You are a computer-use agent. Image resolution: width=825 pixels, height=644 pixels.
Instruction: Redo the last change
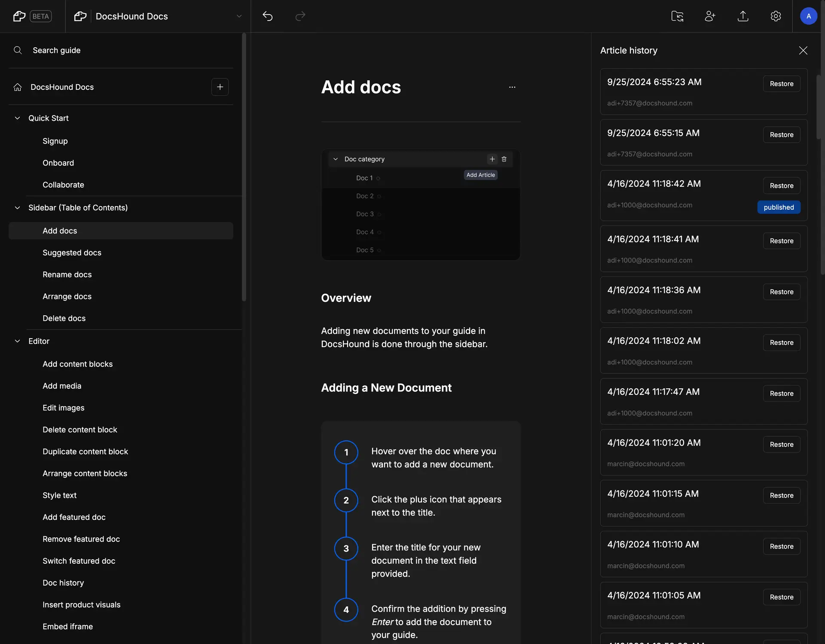pyautogui.click(x=300, y=16)
